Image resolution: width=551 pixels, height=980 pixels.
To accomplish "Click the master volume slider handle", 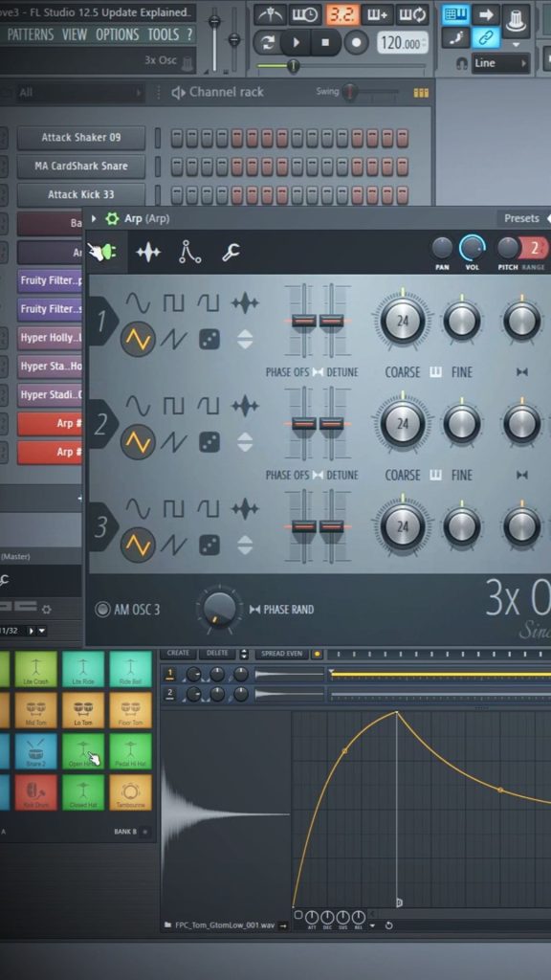I will click(214, 21).
